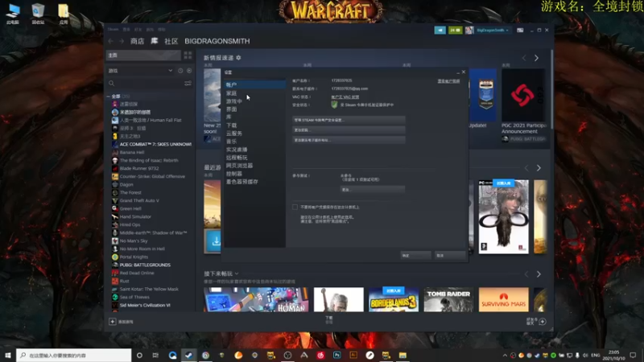Viewport: 644px width, 362px height.
Task: Select 远程畅玩 in settings sidebar
Action: [x=237, y=158]
